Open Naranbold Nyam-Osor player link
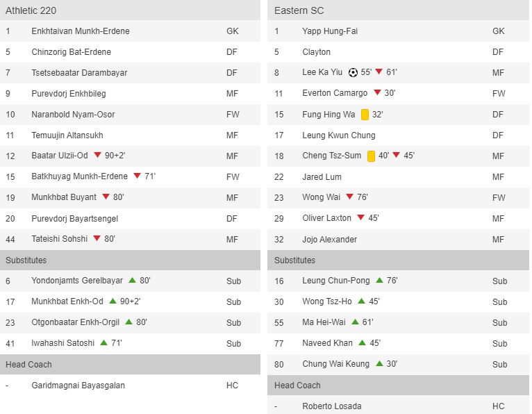Image resolution: width=532 pixels, height=414 pixels. 73,115
